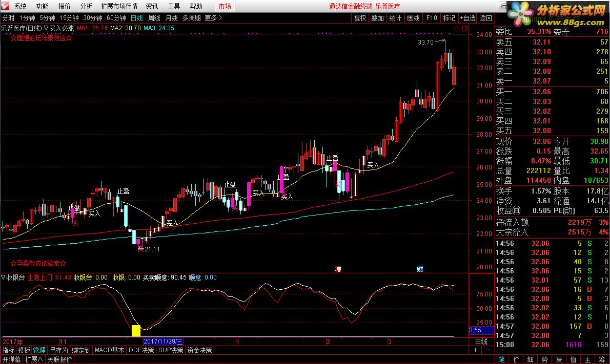Toggle 复权 price adjustment

pyautogui.click(x=360, y=18)
